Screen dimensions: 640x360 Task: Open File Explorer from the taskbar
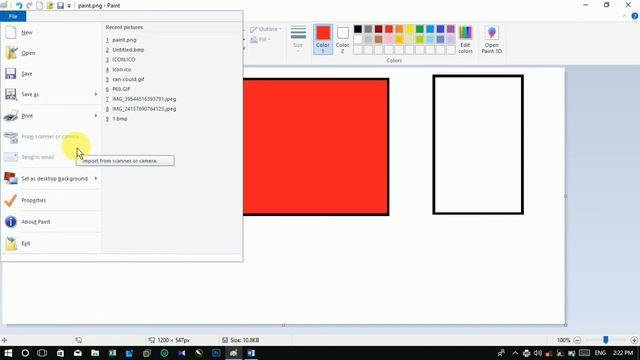(x=95, y=353)
